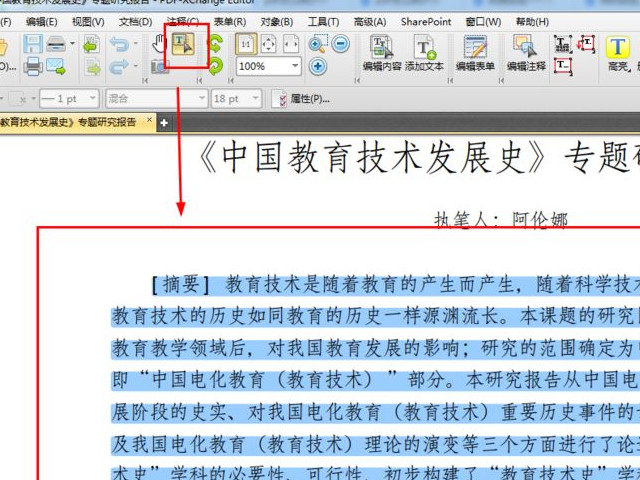
Task: Select the Select Text tool
Action: click(183, 44)
